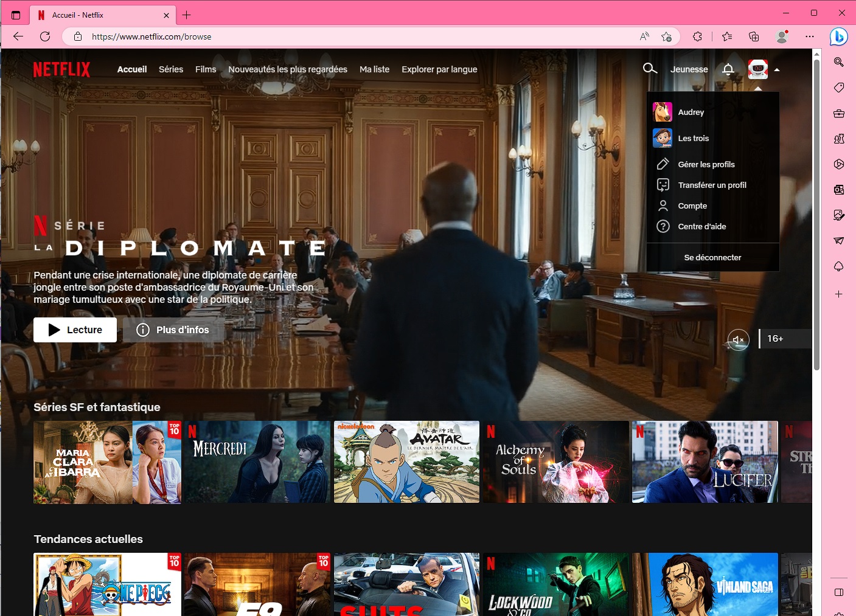
Task: Open the One Piece thumbnail
Action: click(107, 584)
